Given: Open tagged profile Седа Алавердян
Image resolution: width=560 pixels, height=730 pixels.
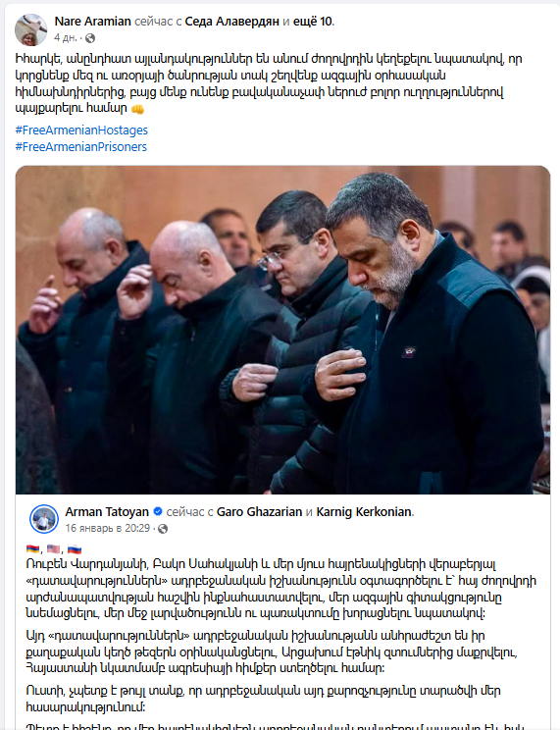Looking at the screenshot, I should tap(231, 22).
